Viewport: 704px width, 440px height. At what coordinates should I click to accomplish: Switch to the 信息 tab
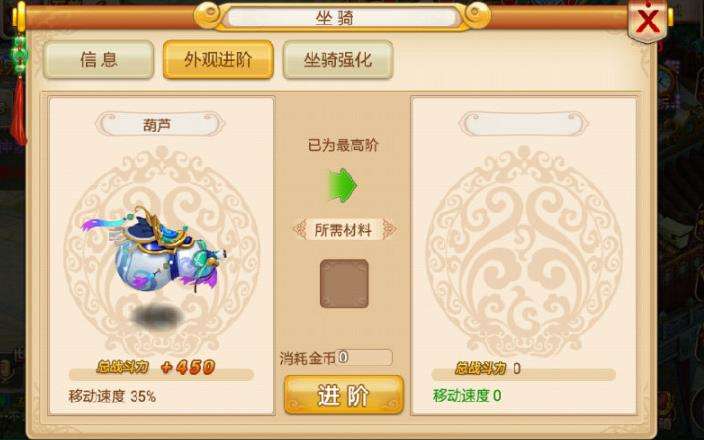99,60
